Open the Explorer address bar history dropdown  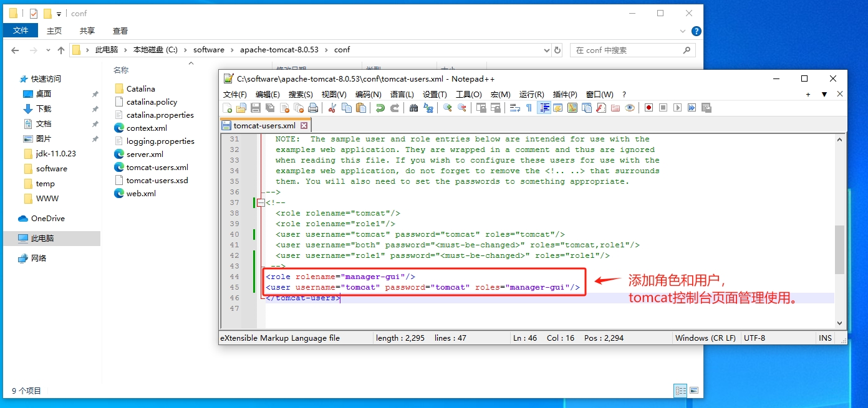click(546, 50)
